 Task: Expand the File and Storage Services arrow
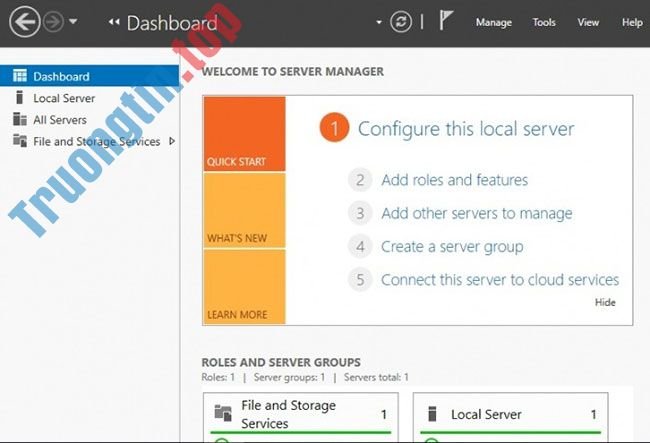coord(172,141)
